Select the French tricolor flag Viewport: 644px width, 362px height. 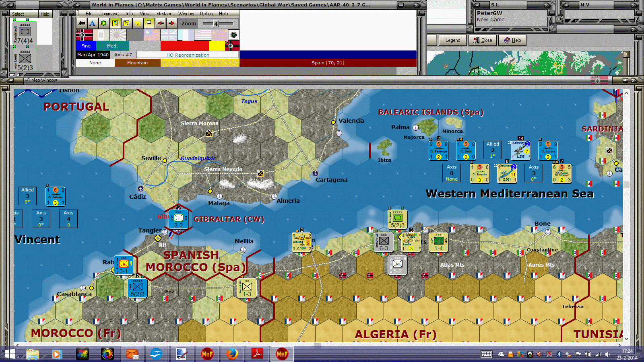pos(186,35)
